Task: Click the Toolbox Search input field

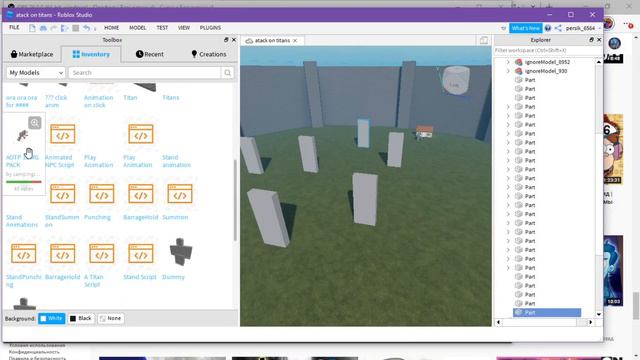Action: [x=144, y=73]
